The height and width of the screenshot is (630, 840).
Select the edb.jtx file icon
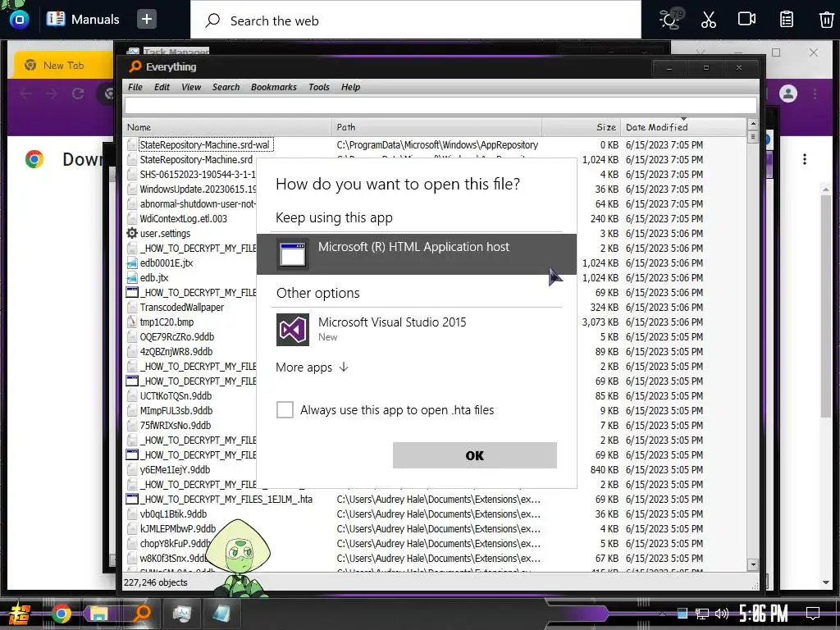[x=132, y=278]
